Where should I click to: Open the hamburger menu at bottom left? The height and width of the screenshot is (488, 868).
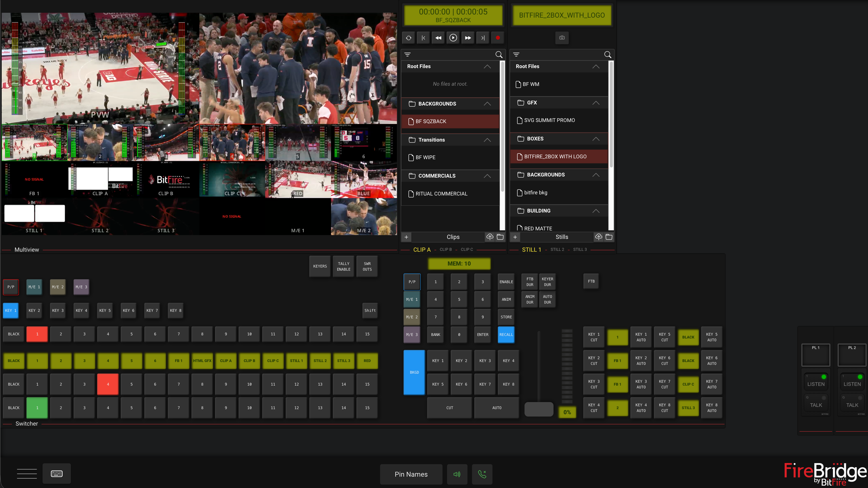tap(27, 474)
